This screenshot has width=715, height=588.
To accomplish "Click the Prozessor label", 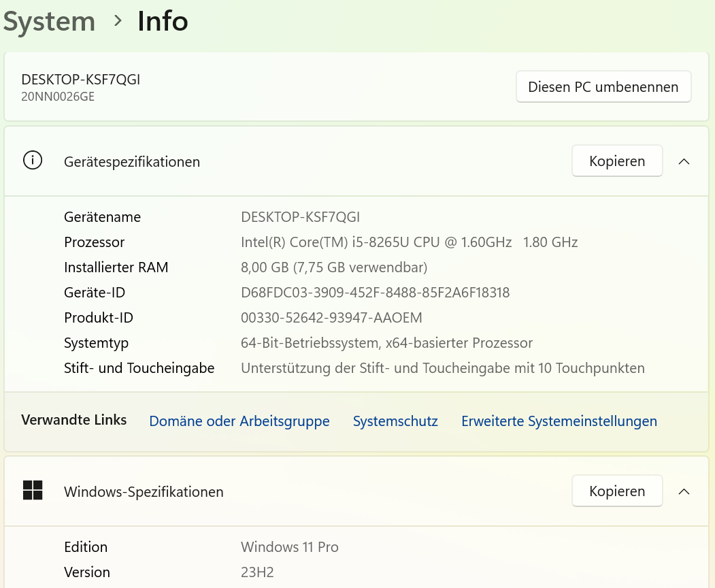I will point(95,242).
